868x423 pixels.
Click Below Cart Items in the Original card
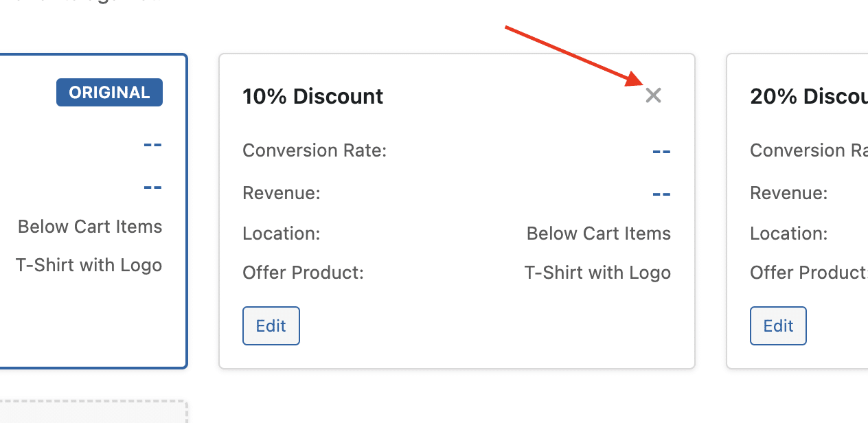click(x=90, y=227)
